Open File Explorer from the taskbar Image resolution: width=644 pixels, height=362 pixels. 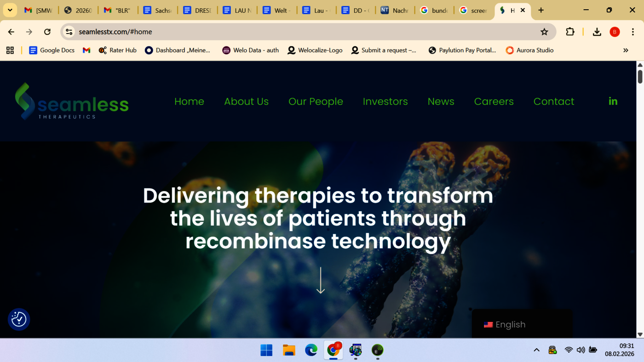pyautogui.click(x=289, y=350)
